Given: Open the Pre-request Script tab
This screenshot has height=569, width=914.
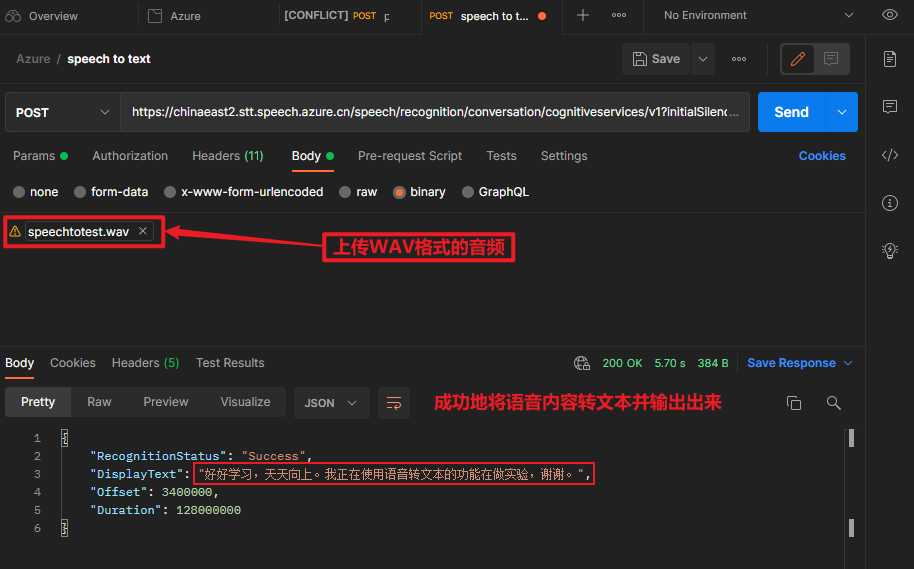Looking at the screenshot, I should (x=410, y=156).
